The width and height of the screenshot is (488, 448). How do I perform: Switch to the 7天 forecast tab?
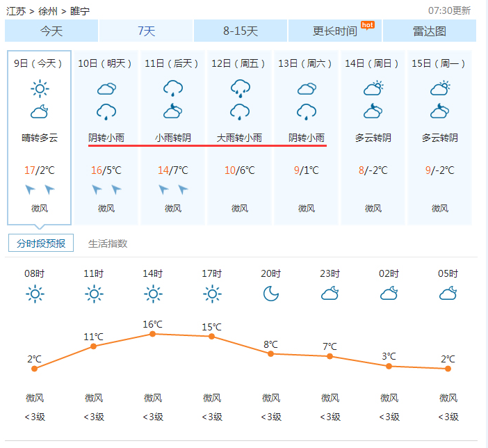point(146,31)
